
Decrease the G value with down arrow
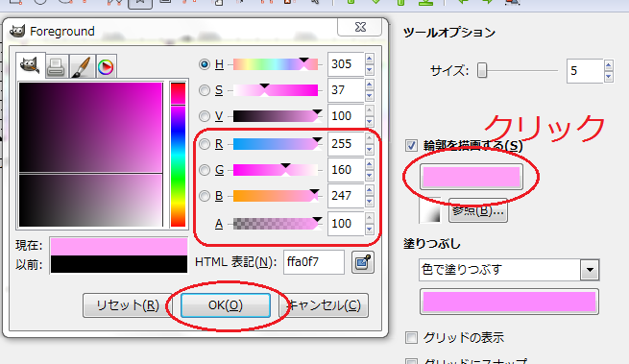tap(370, 176)
